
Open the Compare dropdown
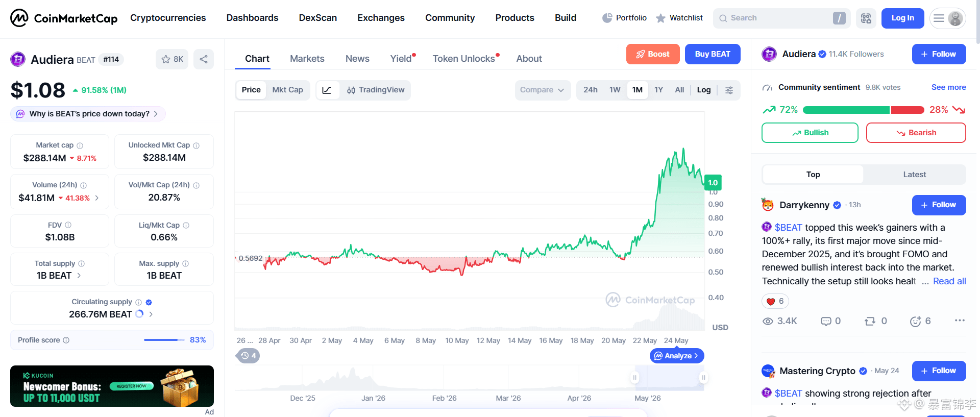pyautogui.click(x=543, y=90)
